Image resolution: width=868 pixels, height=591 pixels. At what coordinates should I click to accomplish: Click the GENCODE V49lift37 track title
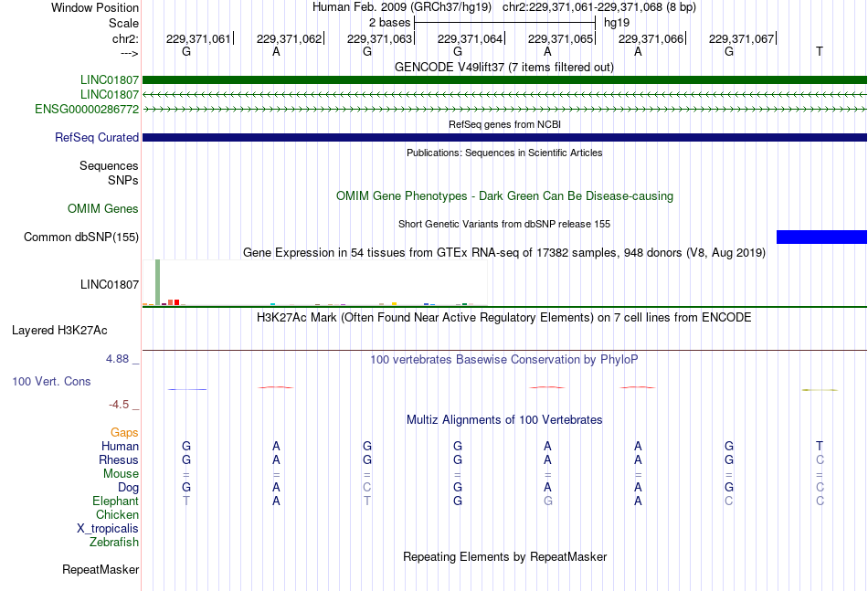click(x=504, y=67)
